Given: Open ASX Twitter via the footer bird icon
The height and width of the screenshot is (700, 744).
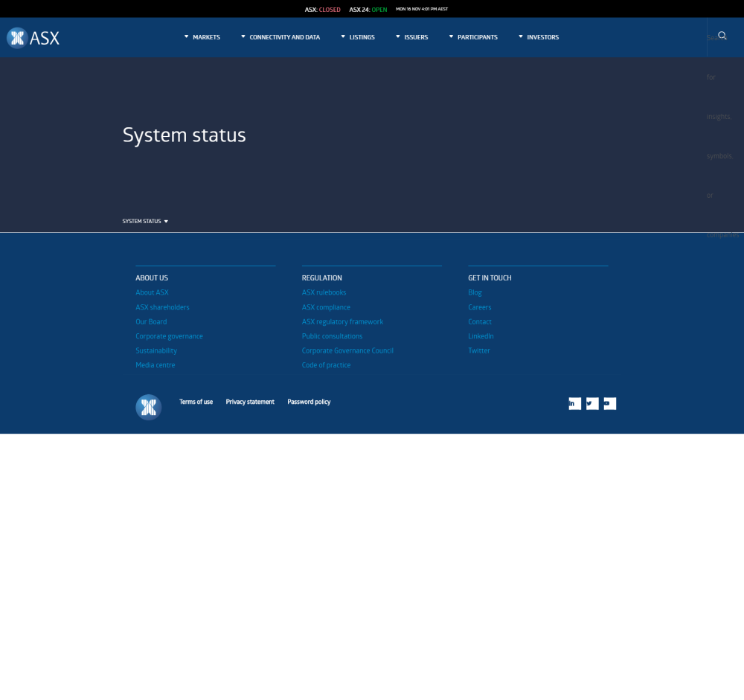Looking at the screenshot, I should coord(592,403).
